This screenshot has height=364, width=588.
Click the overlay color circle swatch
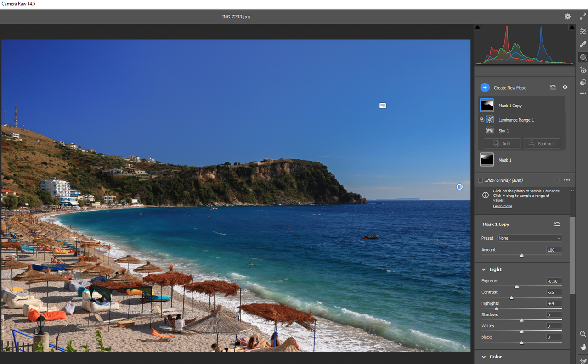click(x=556, y=180)
